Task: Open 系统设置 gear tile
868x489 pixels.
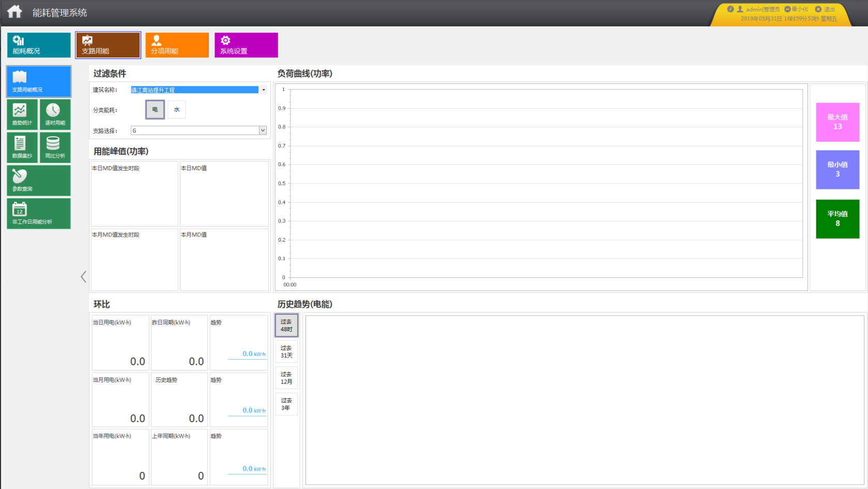Action: point(246,45)
